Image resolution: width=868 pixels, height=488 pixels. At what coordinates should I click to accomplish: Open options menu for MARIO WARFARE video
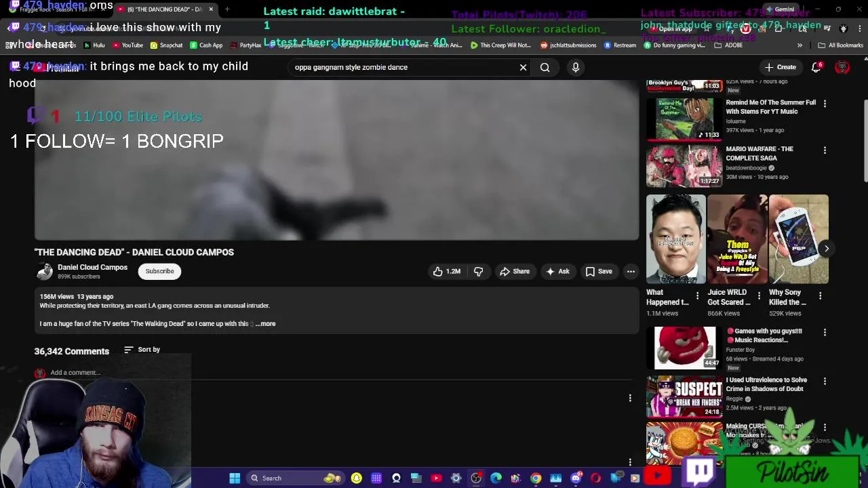[x=825, y=150]
